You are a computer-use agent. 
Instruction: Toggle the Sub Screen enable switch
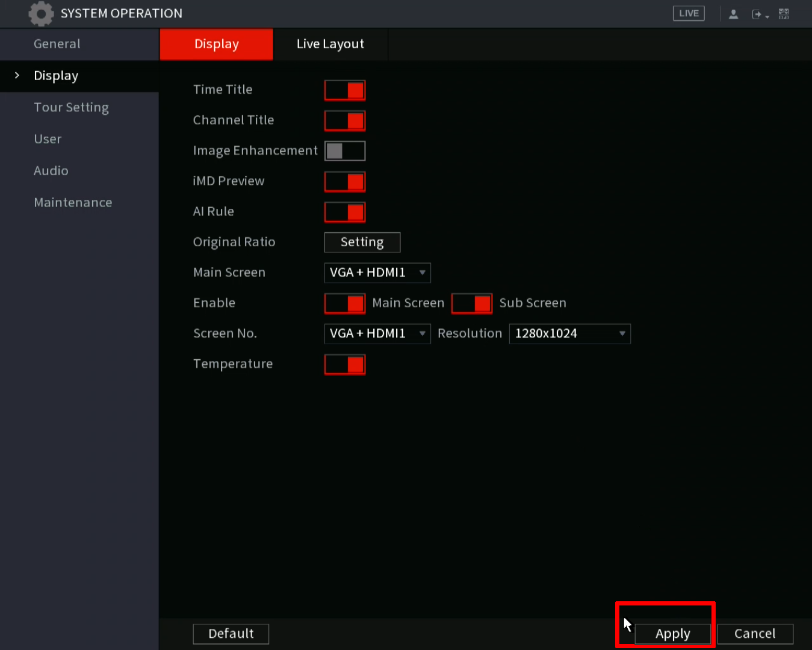pyautogui.click(x=472, y=303)
